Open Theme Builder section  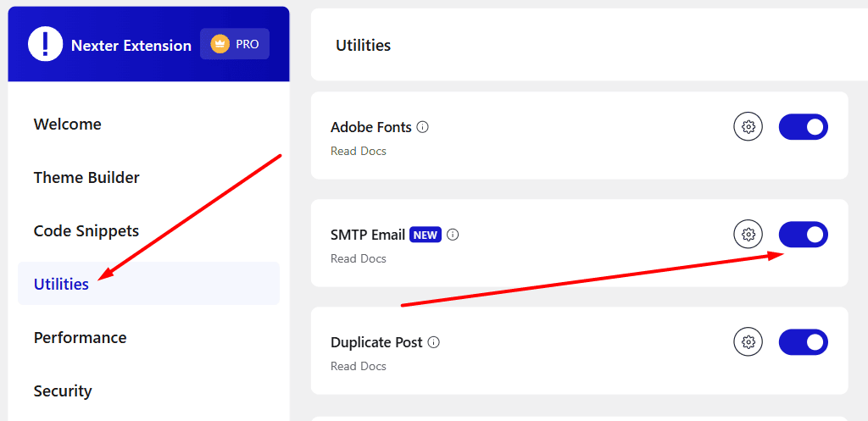(x=86, y=178)
